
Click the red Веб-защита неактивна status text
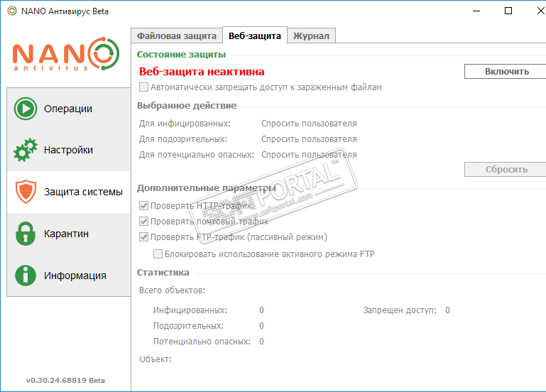(202, 71)
